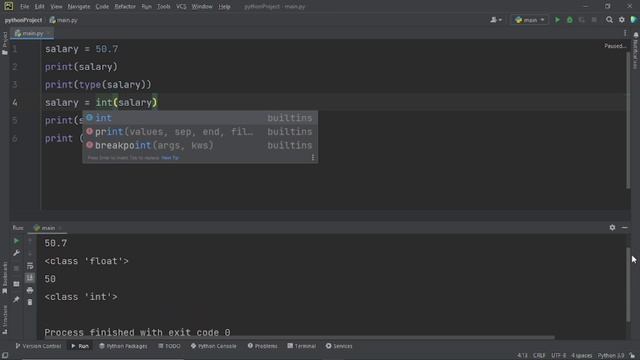Open Services tool window

tap(339, 346)
